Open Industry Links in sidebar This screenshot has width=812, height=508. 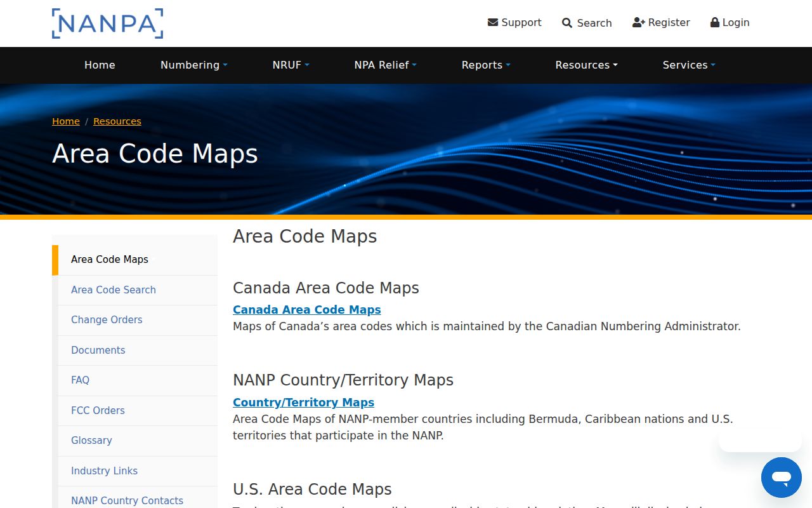[x=138, y=471]
